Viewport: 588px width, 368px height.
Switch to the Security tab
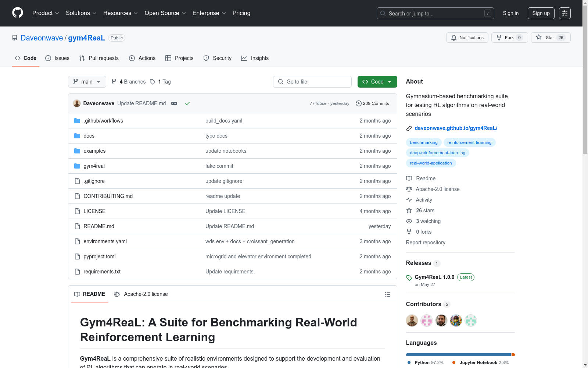coord(218,58)
